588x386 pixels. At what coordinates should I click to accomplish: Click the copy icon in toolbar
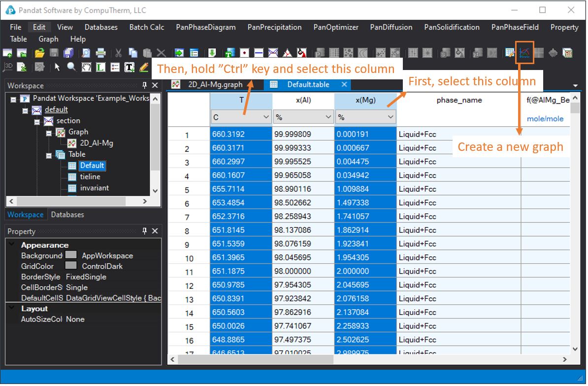[133, 53]
